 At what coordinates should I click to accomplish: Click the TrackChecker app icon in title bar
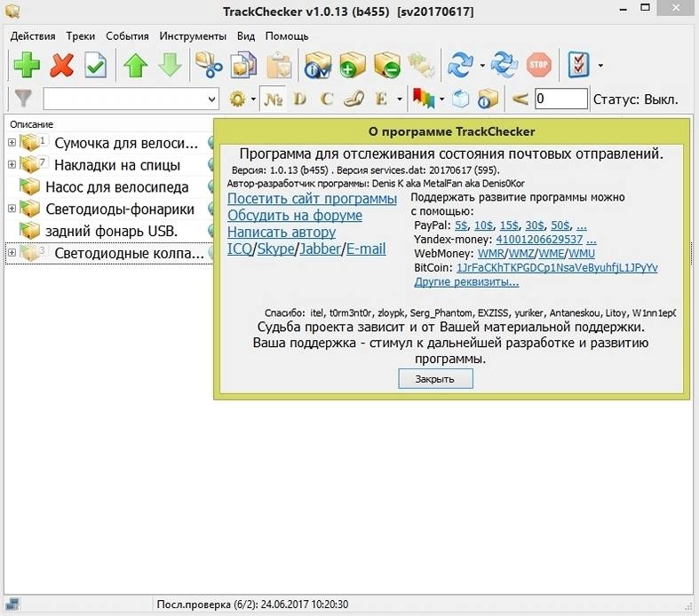tap(12, 11)
